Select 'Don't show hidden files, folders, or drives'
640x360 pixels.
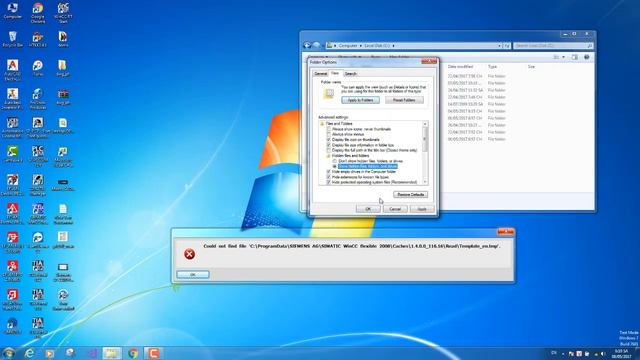335,161
